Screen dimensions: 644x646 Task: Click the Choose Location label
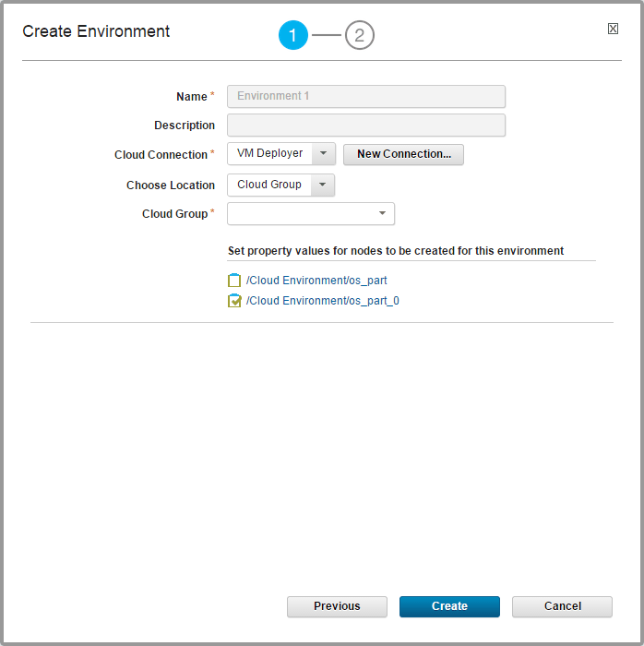[x=171, y=185]
